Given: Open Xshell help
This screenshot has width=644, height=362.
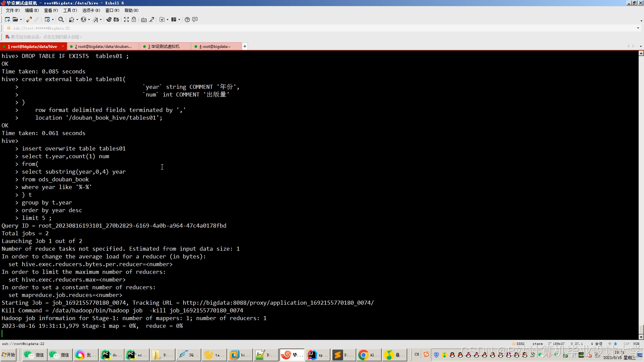Looking at the screenshot, I should click(187, 20).
